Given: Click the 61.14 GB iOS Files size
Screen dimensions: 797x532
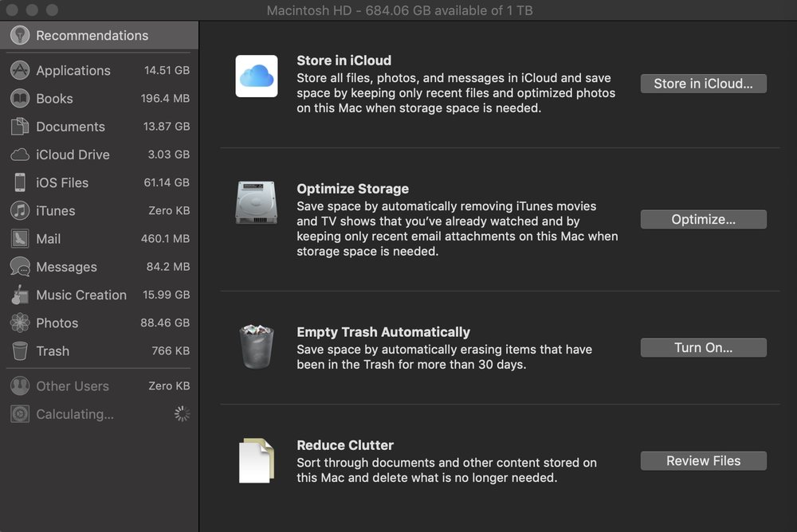Looking at the screenshot, I should 167,182.
